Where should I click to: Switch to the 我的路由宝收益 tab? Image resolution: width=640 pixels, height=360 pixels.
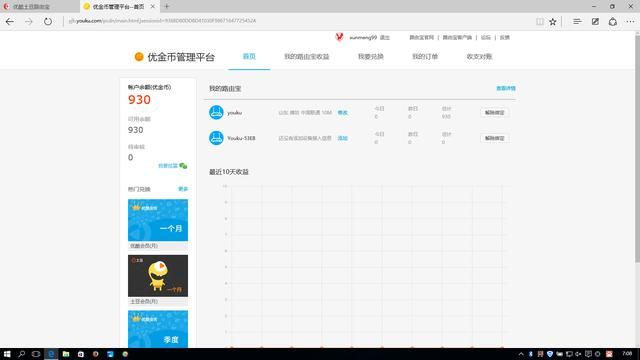[307, 57]
